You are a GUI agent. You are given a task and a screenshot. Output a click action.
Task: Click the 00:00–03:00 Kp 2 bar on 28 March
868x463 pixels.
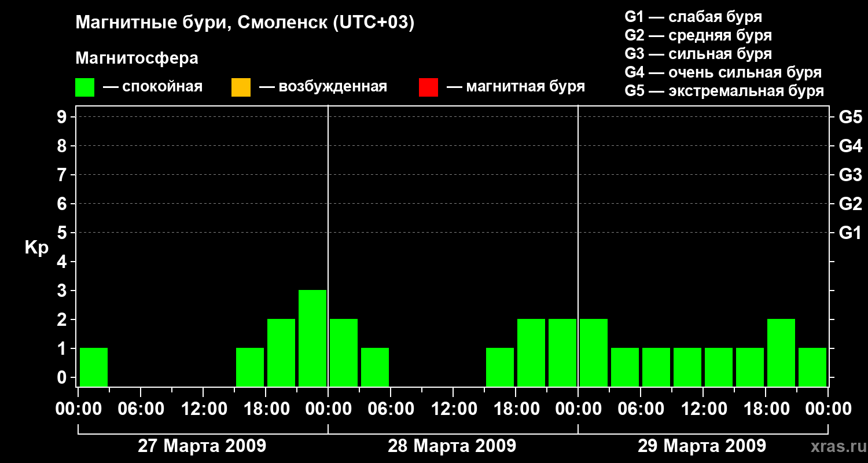coord(344,352)
